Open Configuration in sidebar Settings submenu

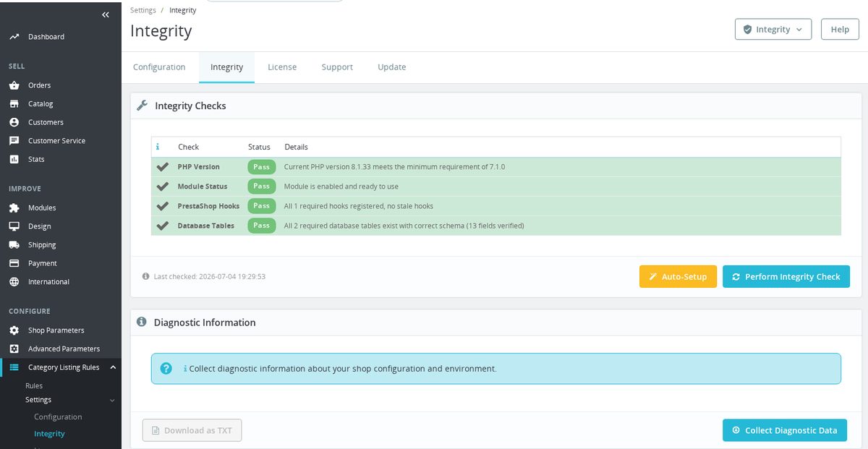tap(58, 416)
